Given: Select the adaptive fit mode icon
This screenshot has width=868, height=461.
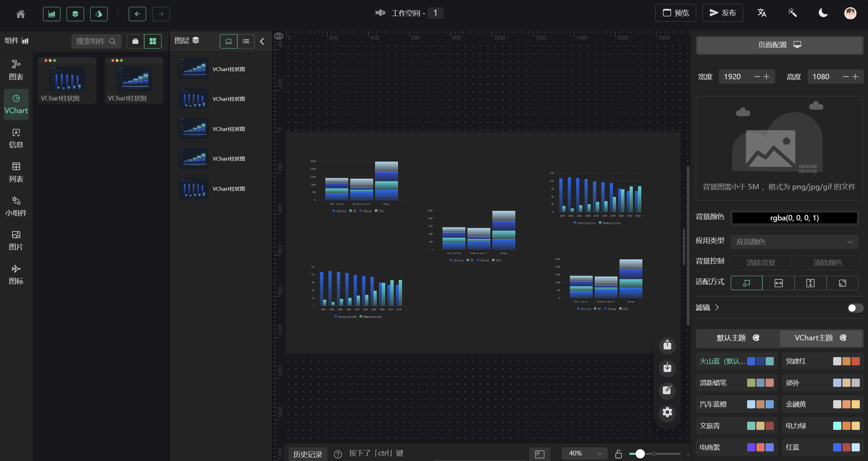Looking at the screenshot, I should click(747, 283).
